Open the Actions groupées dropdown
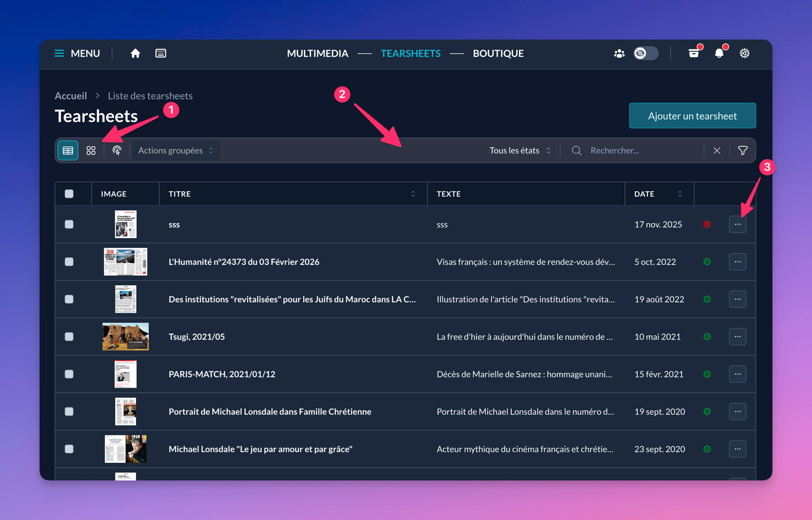812x520 pixels. coord(175,151)
